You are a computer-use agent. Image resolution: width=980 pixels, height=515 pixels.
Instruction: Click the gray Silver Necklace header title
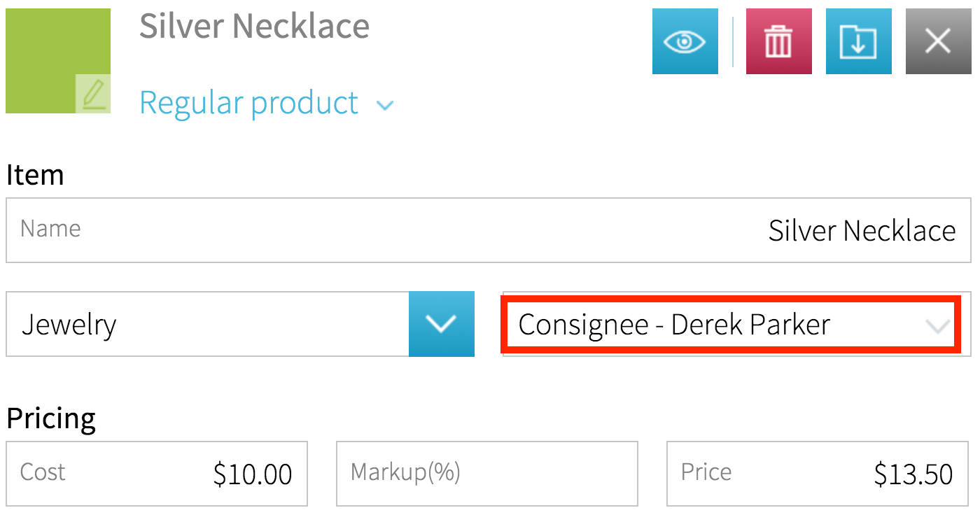(x=254, y=27)
